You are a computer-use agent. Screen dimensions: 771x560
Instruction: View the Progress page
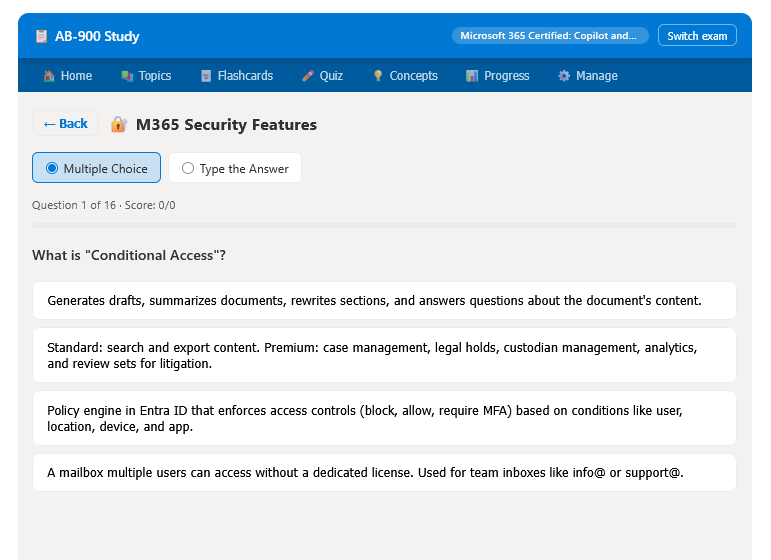[x=498, y=76]
